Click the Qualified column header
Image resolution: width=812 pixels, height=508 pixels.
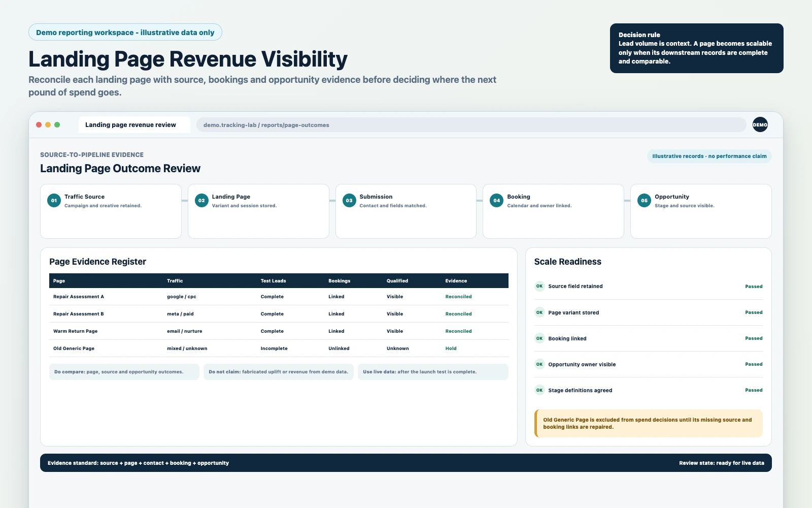point(397,281)
